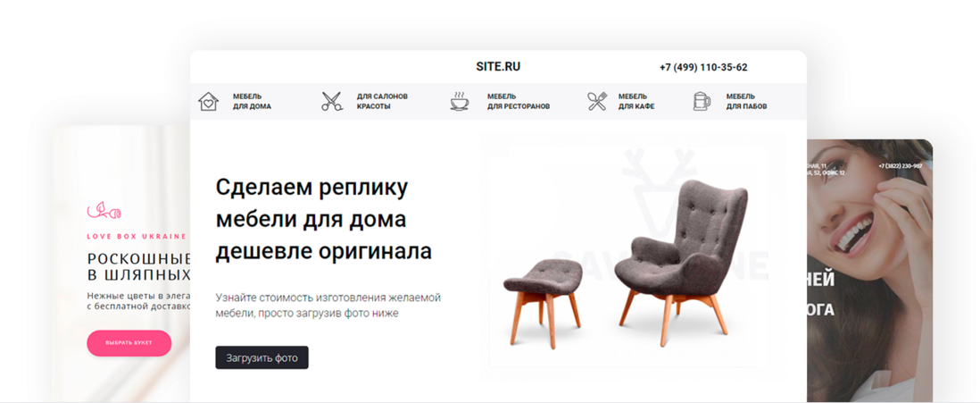The height and width of the screenshot is (403, 980).
Task: Click the Love Box Ukraine brand text
Action: tap(137, 237)
